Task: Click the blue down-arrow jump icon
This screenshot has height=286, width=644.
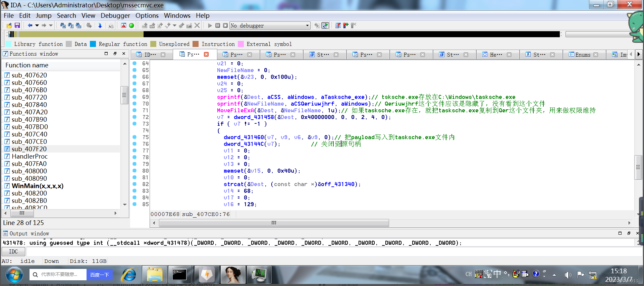Action: pyautogui.click(x=100, y=25)
